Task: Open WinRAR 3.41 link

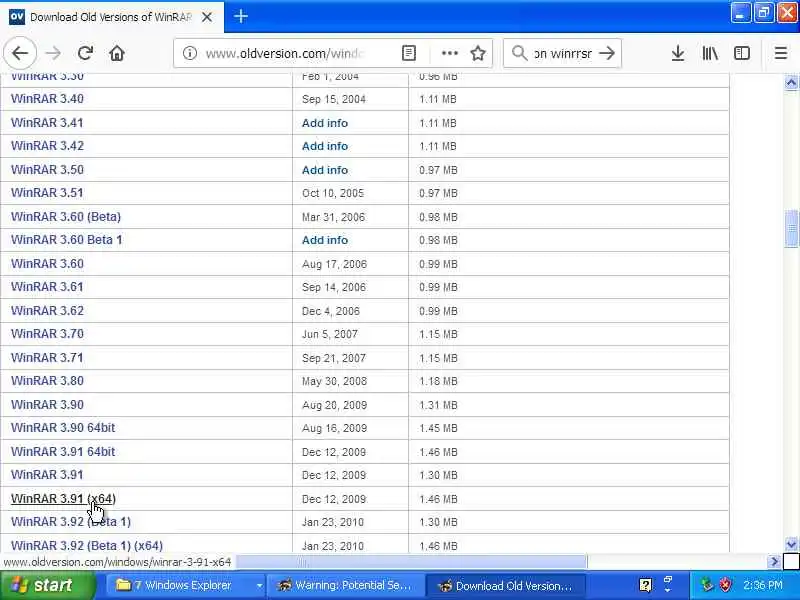Action: click(47, 122)
